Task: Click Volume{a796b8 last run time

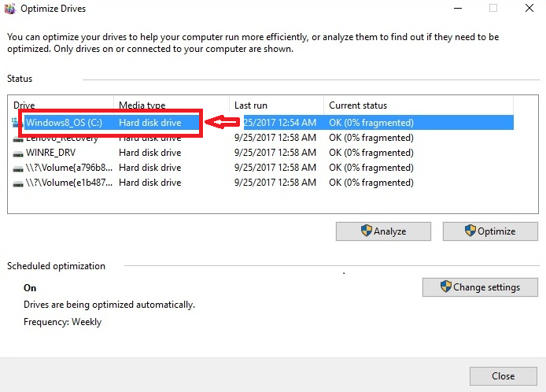Action: pos(275,168)
